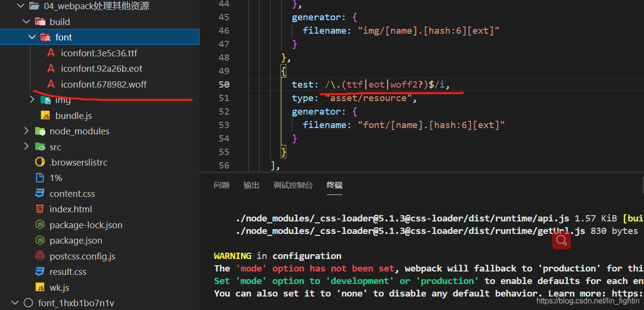Expand the src folder chevron
The height and width of the screenshot is (310, 644).
pos(26,147)
